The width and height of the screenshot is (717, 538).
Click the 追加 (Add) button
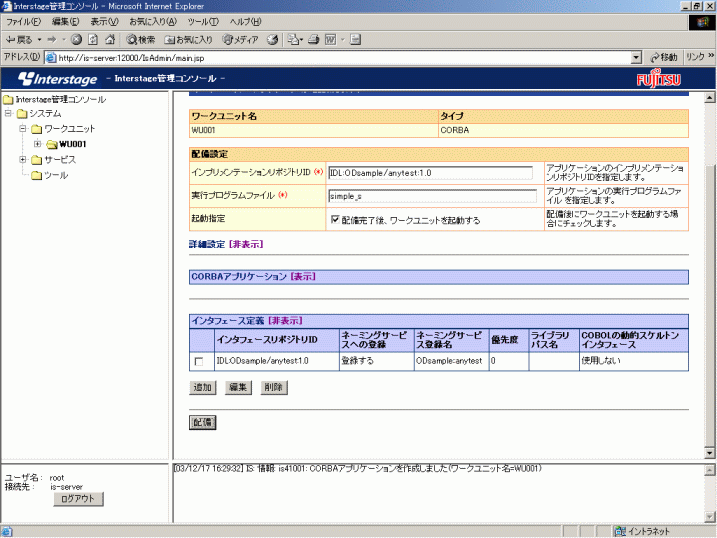click(x=203, y=388)
